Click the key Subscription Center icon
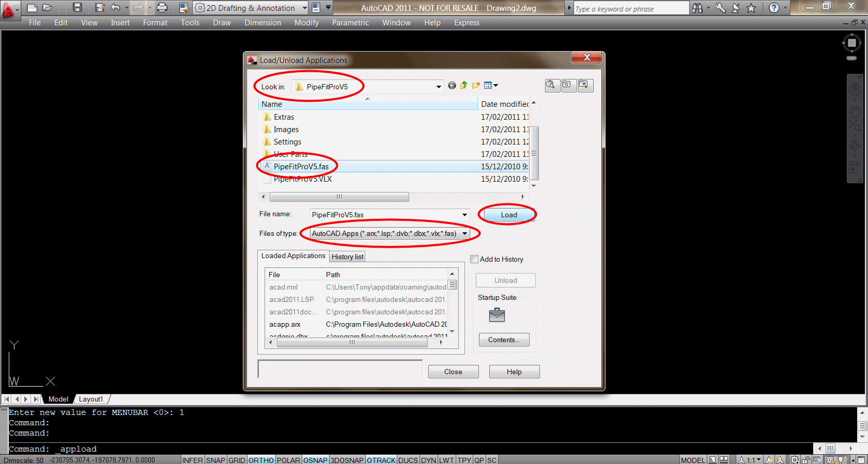The image size is (868, 464). 720,8
